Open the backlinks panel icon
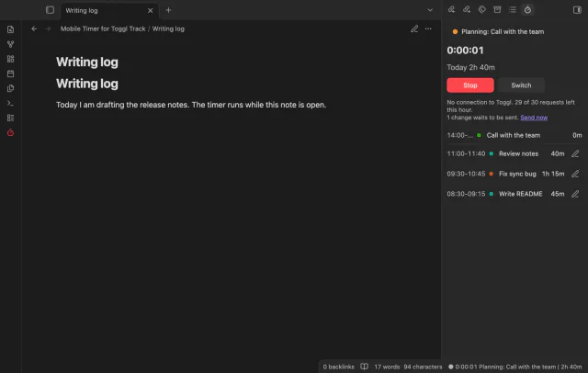The height and width of the screenshot is (373, 588). pyautogui.click(x=451, y=10)
